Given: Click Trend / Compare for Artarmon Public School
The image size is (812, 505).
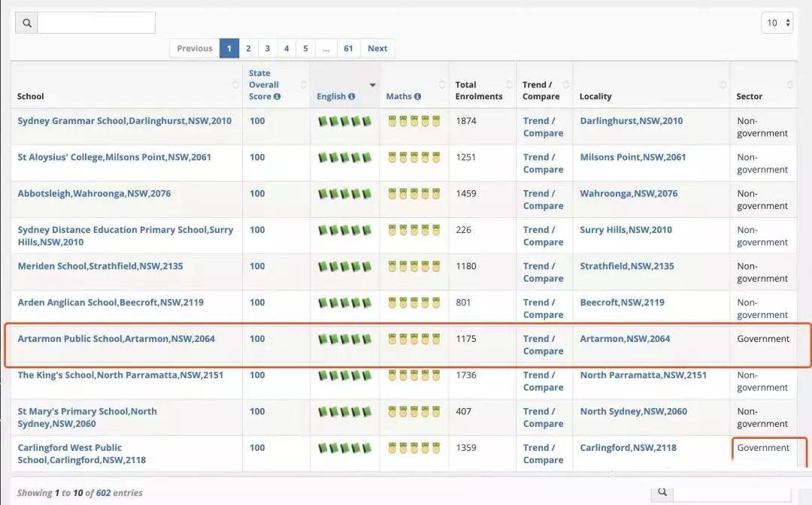Looking at the screenshot, I should tap(544, 345).
